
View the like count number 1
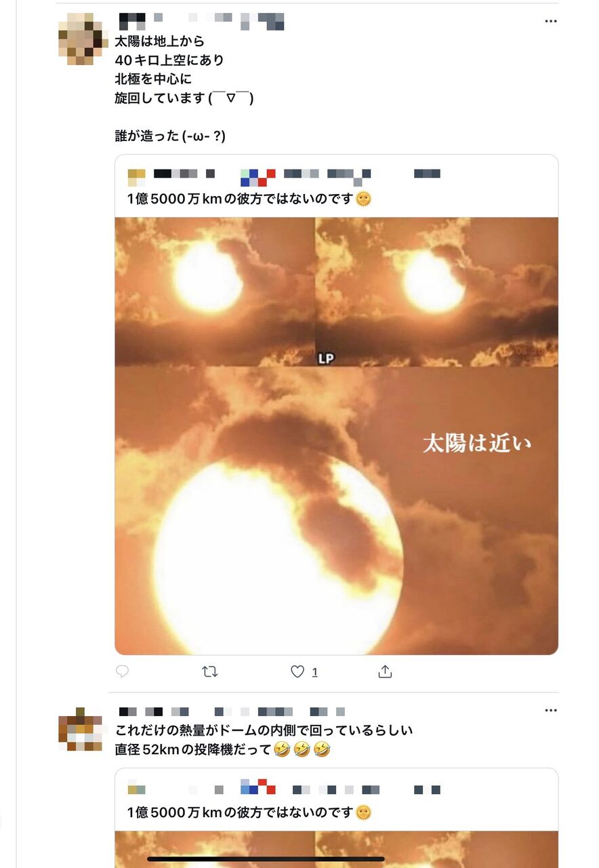click(x=314, y=672)
